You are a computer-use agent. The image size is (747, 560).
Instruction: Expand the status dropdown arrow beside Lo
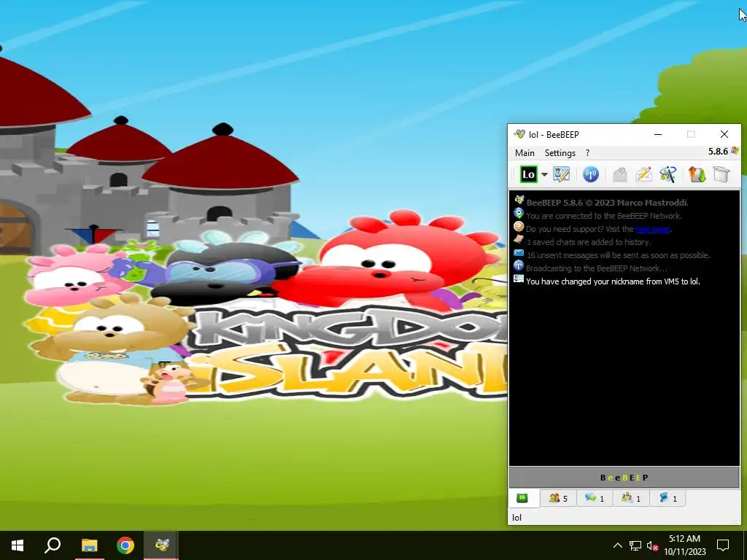[x=544, y=174]
